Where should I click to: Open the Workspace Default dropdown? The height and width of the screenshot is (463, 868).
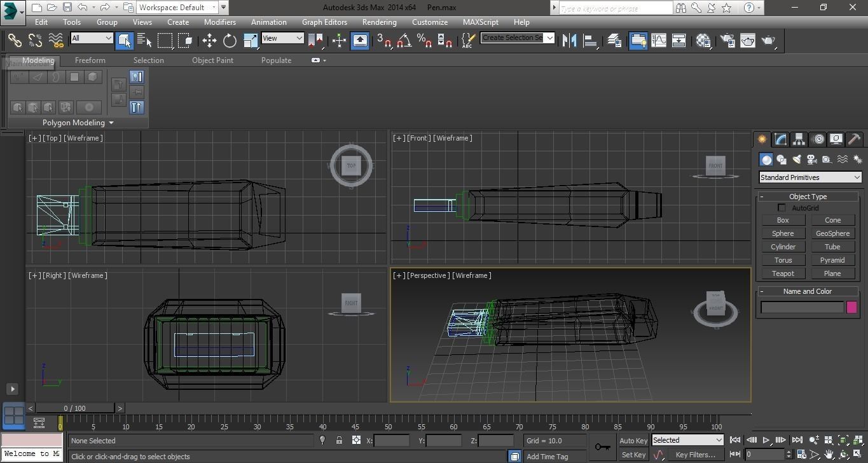[177, 8]
